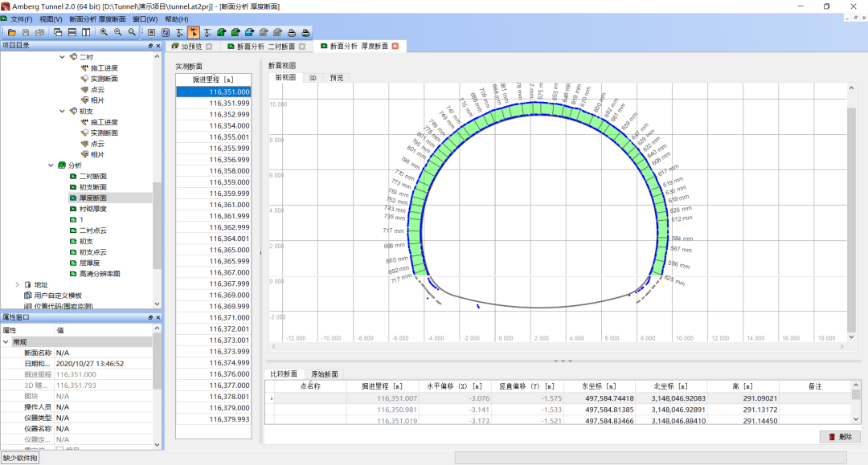Open project with the folder icon
The height and width of the screenshot is (465, 868).
[11, 33]
